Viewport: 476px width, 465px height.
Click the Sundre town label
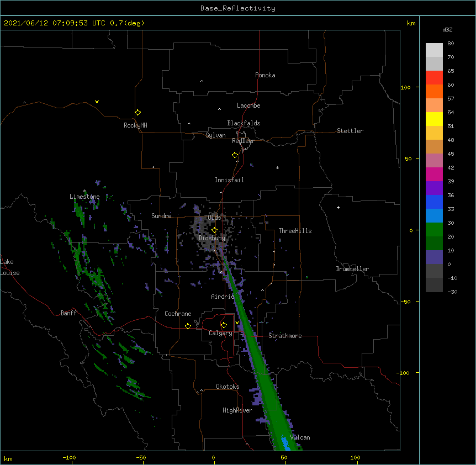click(161, 216)
